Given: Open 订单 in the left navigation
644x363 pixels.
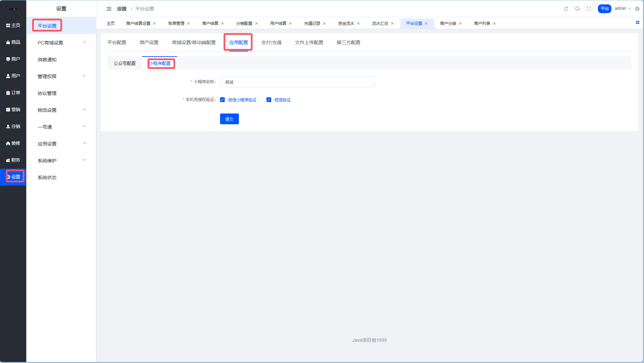Looking at the screenshot, I should pyautogui.click(x=13, y=93).
